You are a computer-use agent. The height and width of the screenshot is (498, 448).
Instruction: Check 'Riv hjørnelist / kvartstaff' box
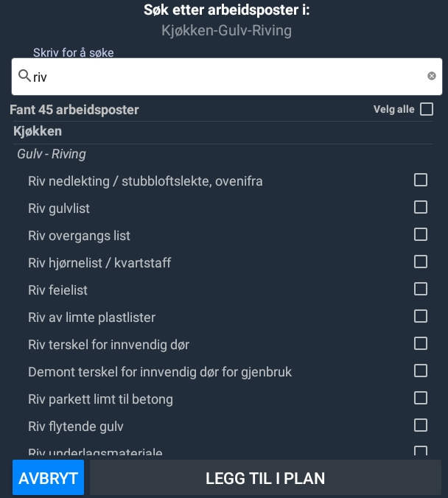421,262
